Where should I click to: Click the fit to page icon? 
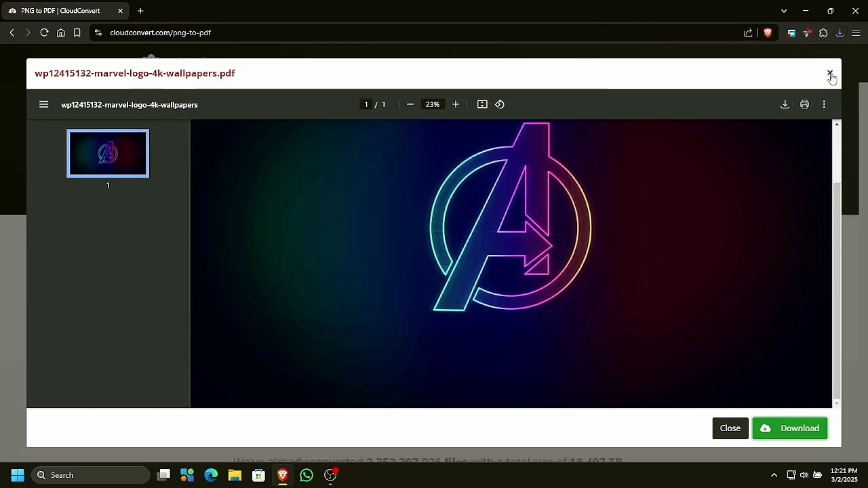[x=482, y=104]
